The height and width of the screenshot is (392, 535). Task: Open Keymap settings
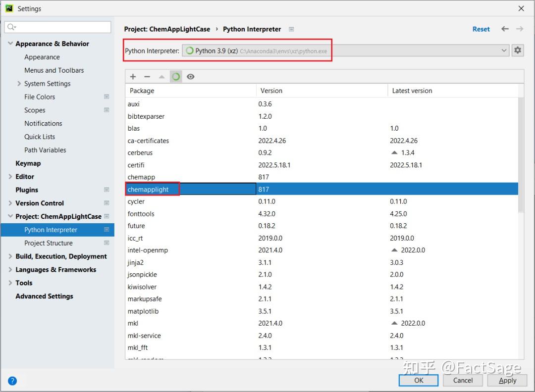[x=28, y=163]
